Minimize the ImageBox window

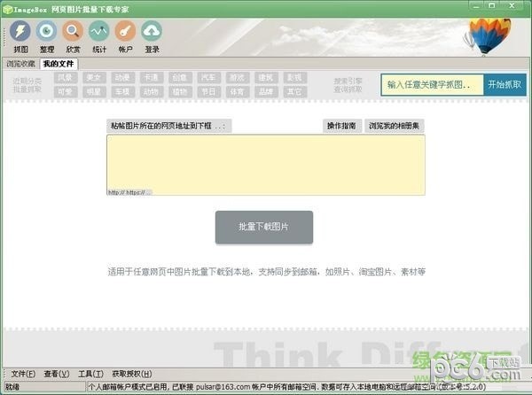[x=476, y=6]
